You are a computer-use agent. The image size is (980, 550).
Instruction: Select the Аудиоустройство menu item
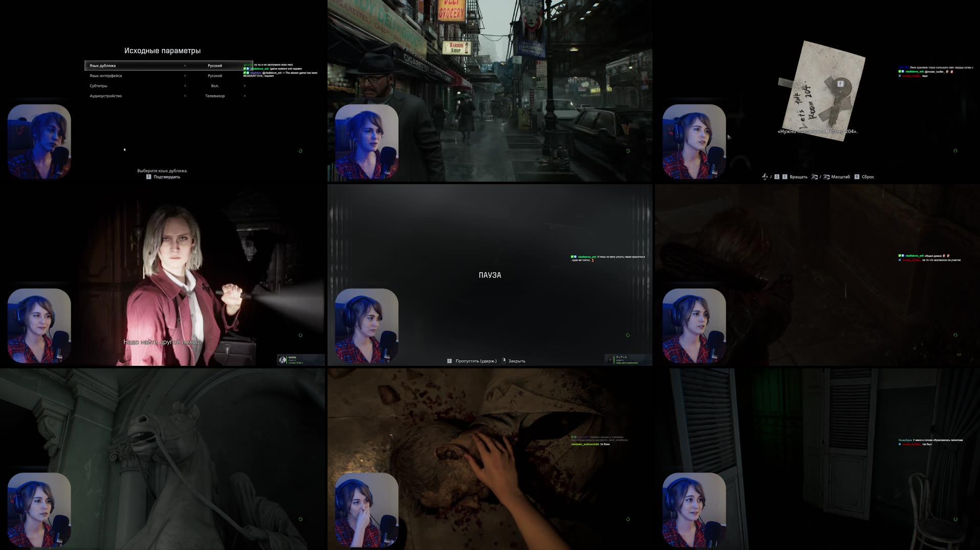pyautogui.click(x=105, y=96)
